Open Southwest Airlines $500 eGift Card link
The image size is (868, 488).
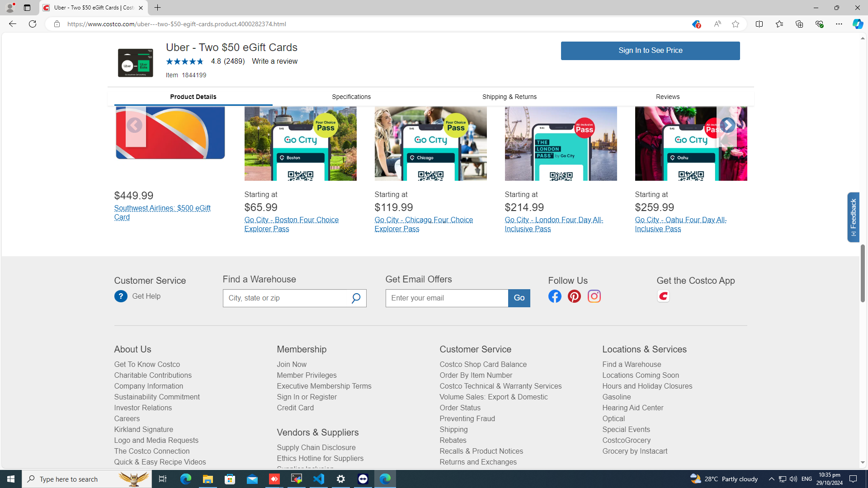162,213
